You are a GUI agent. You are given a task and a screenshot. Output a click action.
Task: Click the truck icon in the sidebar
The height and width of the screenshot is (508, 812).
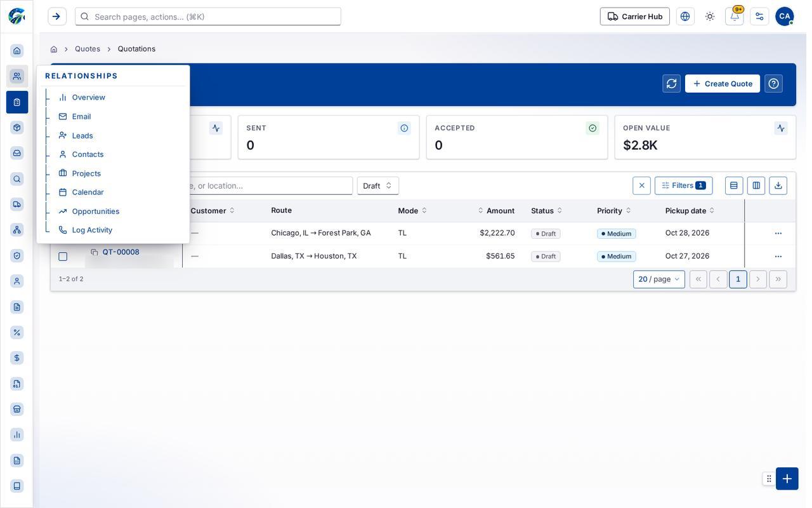tap(17, 204)
